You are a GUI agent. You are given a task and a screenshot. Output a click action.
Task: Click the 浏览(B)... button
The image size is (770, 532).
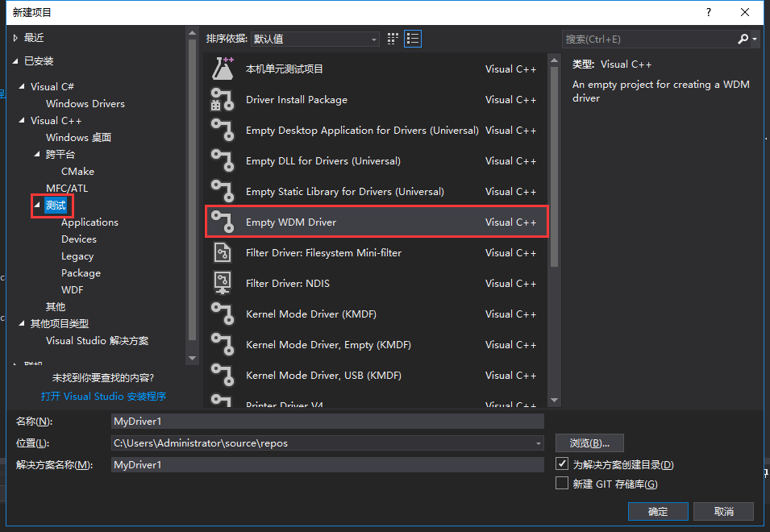point(589,443)
